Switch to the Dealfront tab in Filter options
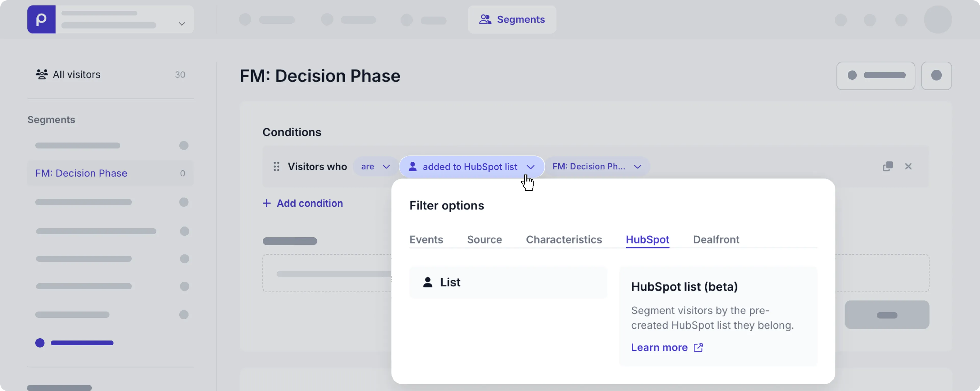 (x=716, y=239)
